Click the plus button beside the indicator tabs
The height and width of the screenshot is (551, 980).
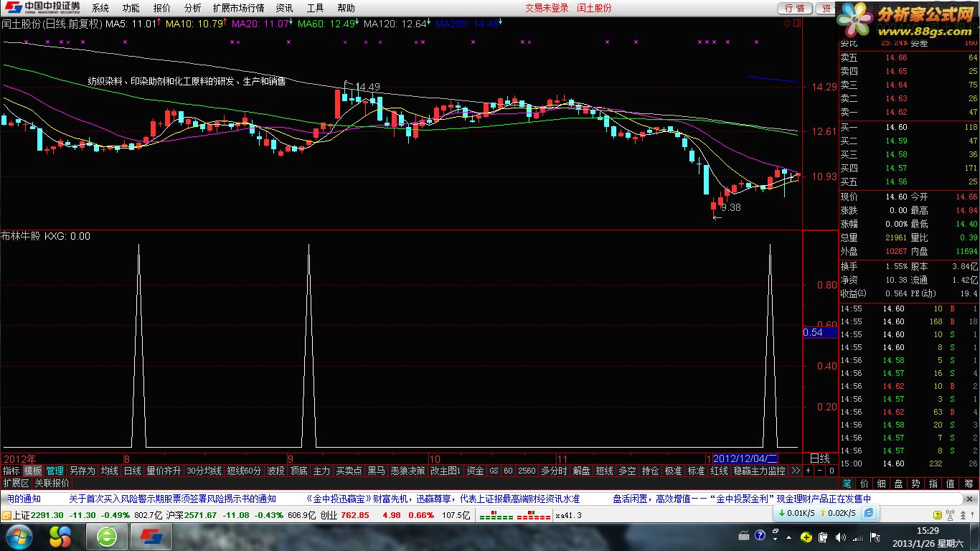[x=809, y=471]
